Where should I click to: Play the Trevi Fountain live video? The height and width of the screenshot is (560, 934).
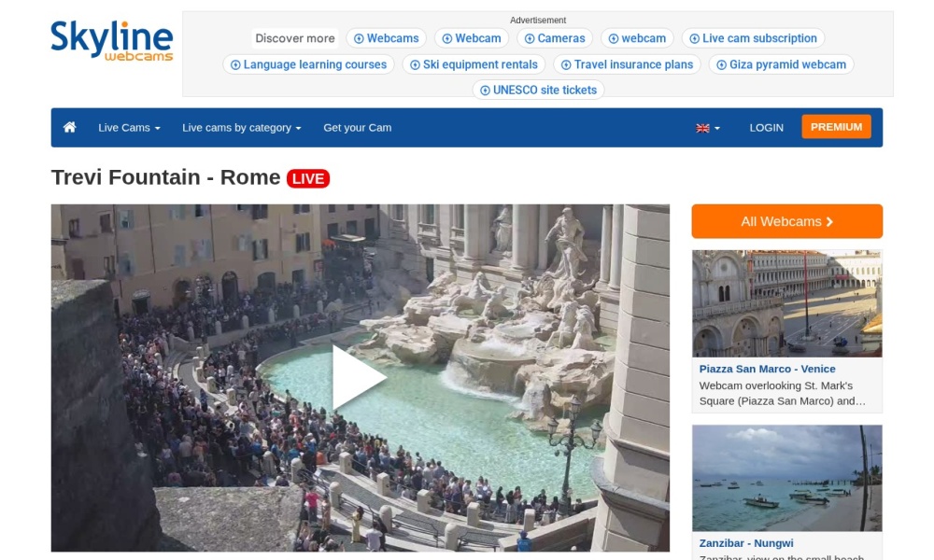[360, 377]
